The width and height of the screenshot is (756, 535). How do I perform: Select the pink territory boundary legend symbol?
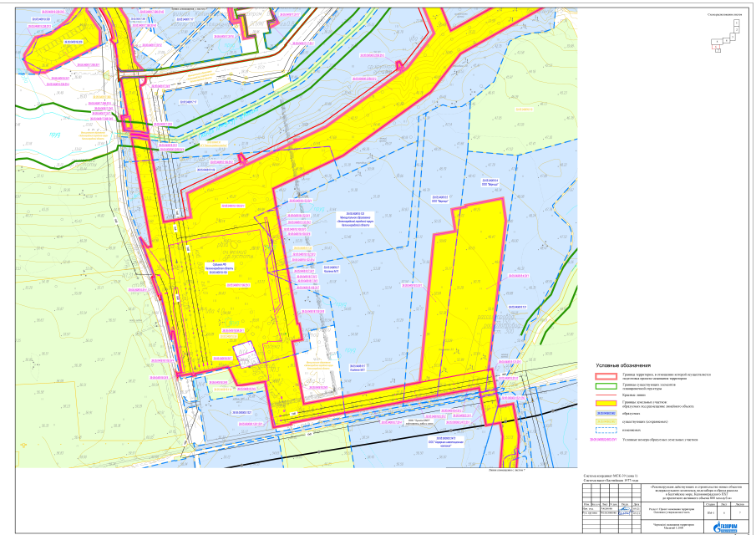[x=605, y=378]
